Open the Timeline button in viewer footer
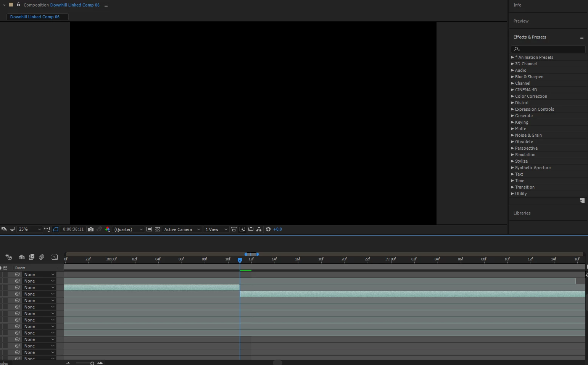This screenshot has width=588, height=365. coord(251,229)
